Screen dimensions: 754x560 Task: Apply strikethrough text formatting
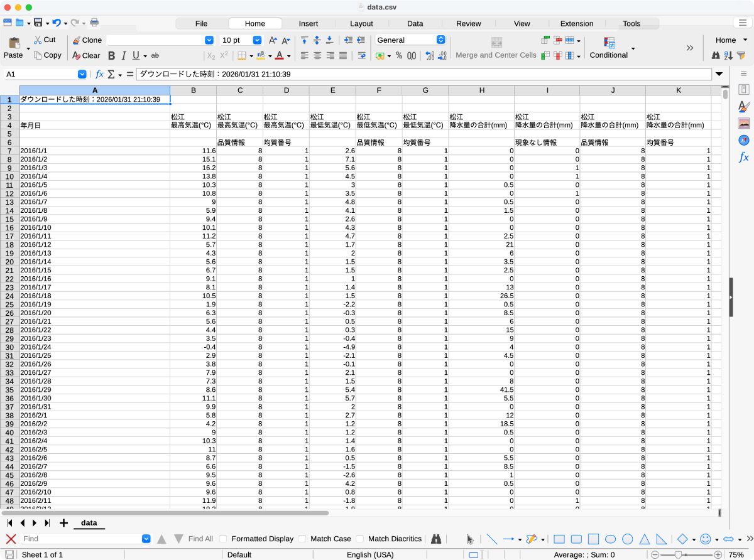pos(155,56)
